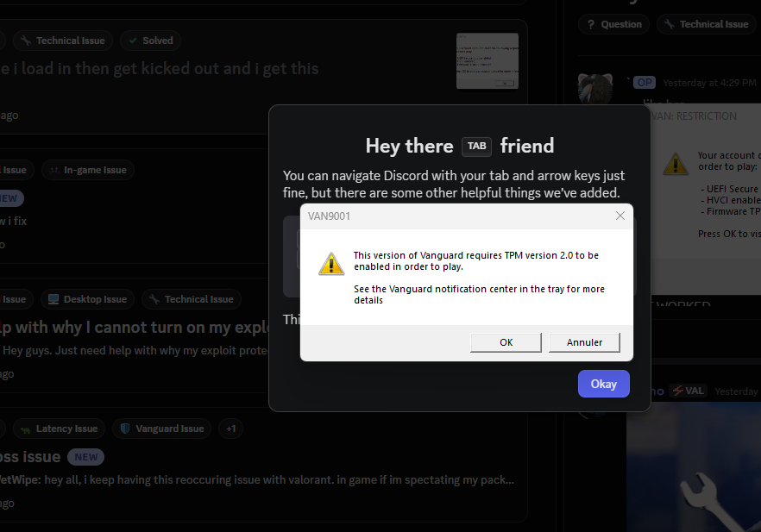Click the monitor icon on the Desktop Issue tag
Screen dimensions: 761x532
click(53, 299)
